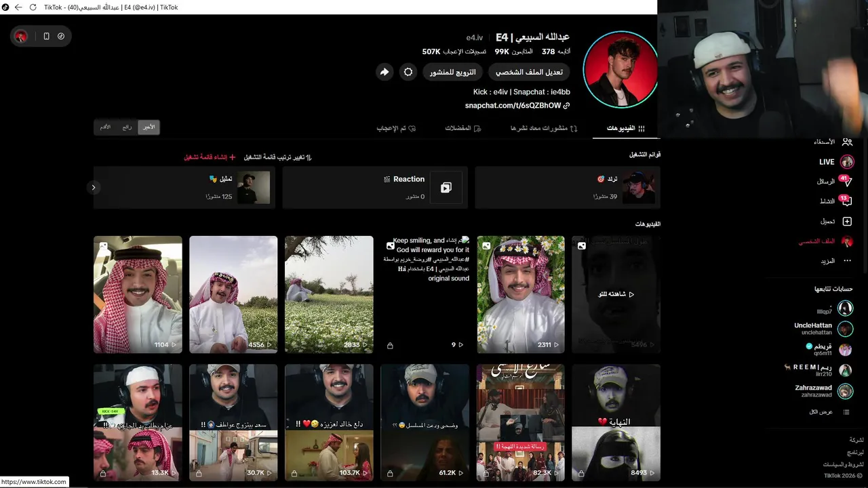Click See all (عرض الكل) accounts

point(829,412)
